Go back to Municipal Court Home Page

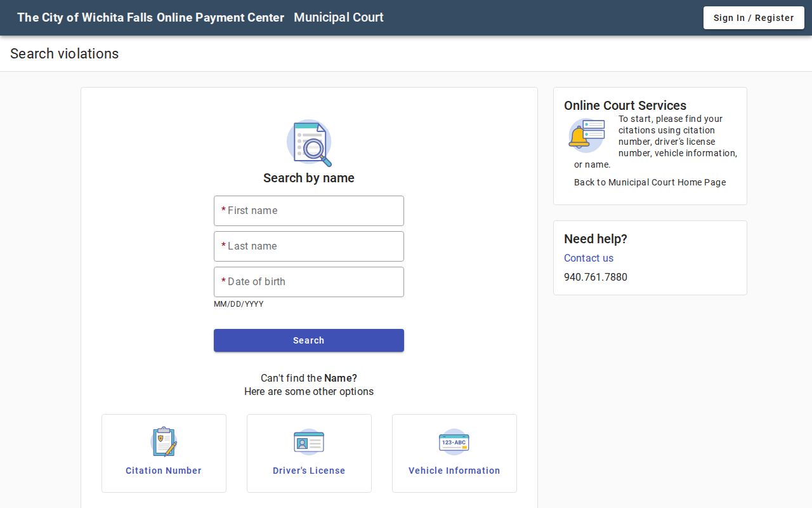click(x=650, y=182)
